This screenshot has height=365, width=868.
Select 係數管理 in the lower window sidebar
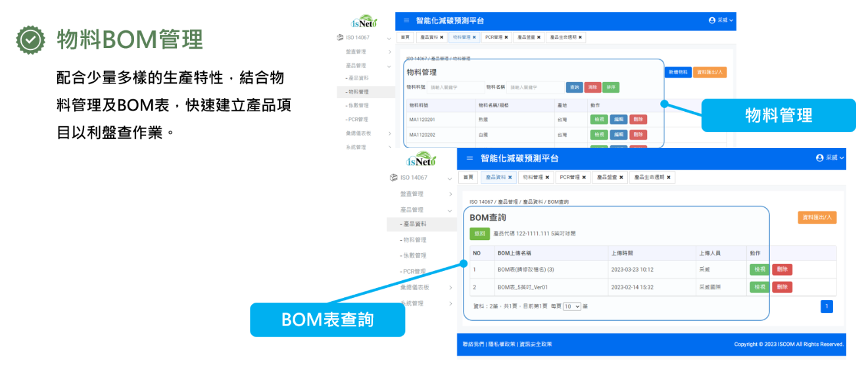[414, 256]
